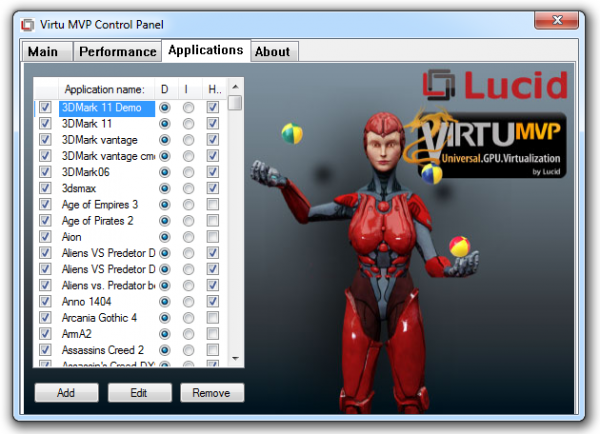Close the Virtu MVP Control Panel window

point(556,20)
